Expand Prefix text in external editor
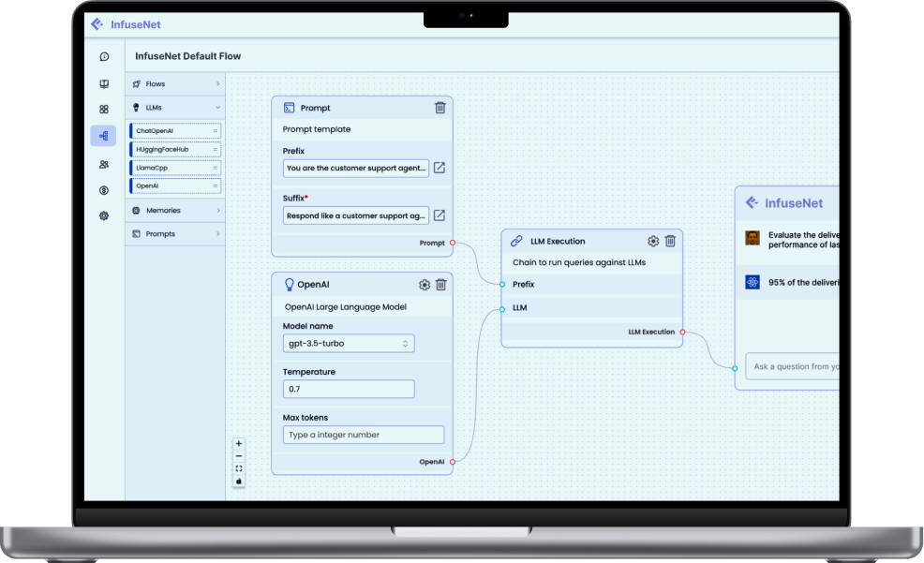The width and height of the screenshot is (924, 563). coord(440,168)
